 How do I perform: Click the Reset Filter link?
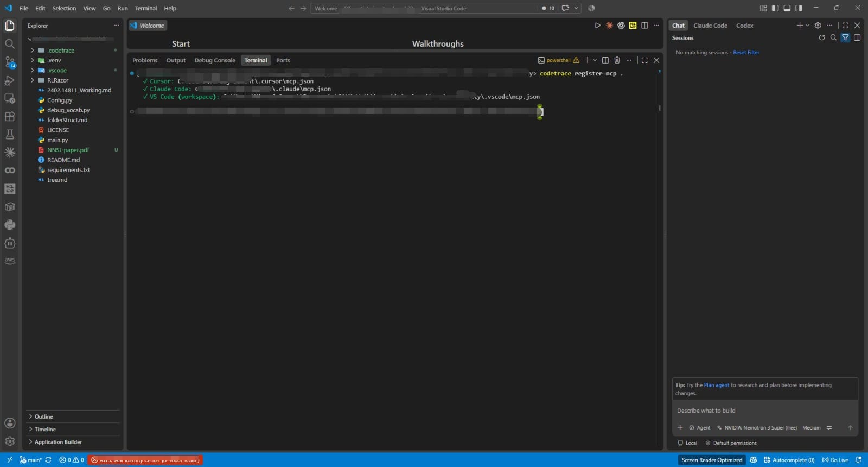pos(746,53)
